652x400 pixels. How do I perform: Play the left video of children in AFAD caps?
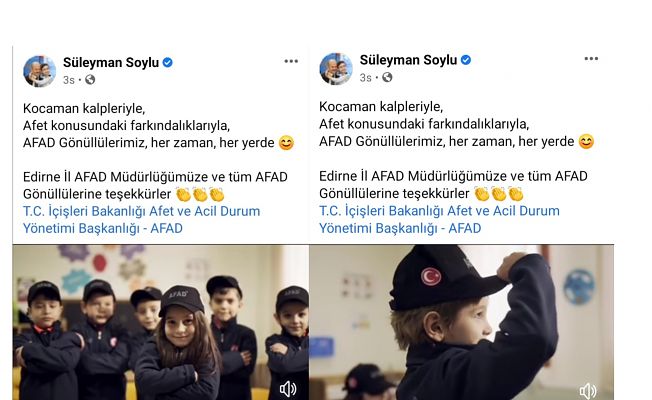point(161,322)
